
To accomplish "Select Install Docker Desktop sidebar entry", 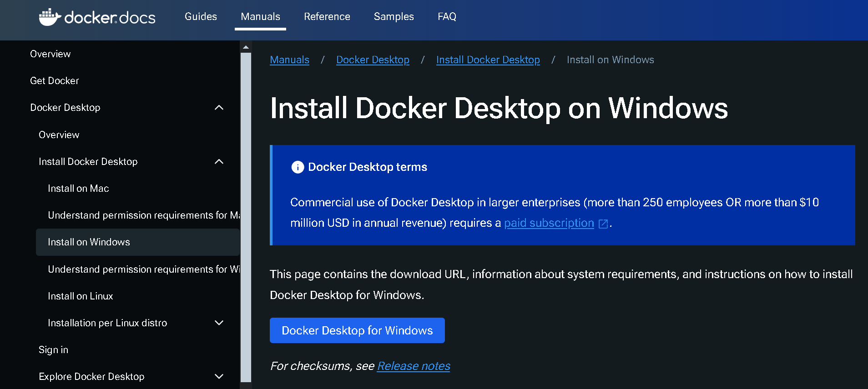I will coord(88,162).
